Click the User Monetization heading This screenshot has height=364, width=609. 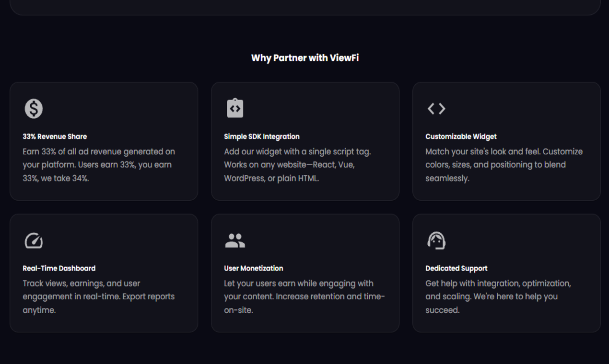[x=253, y=268]
